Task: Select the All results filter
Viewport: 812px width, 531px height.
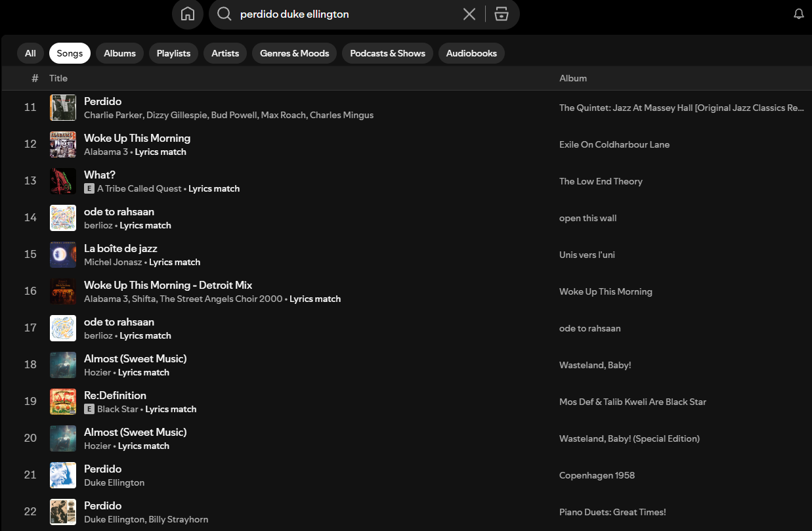Action: click(x=30, y=53)
